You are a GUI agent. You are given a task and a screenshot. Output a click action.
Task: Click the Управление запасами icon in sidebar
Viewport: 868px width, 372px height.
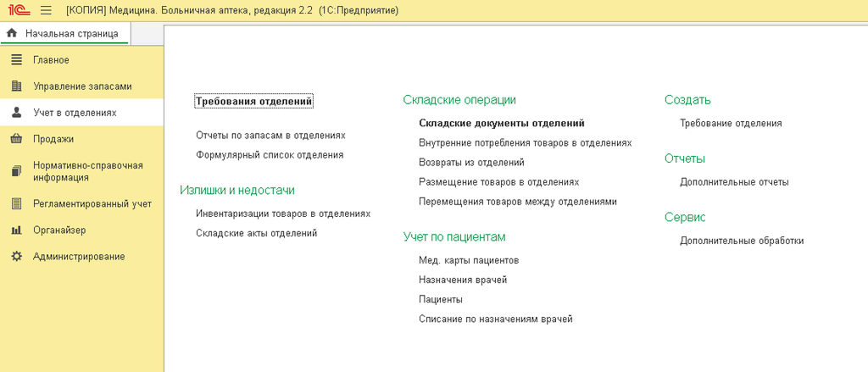click(x=16, y=86)
